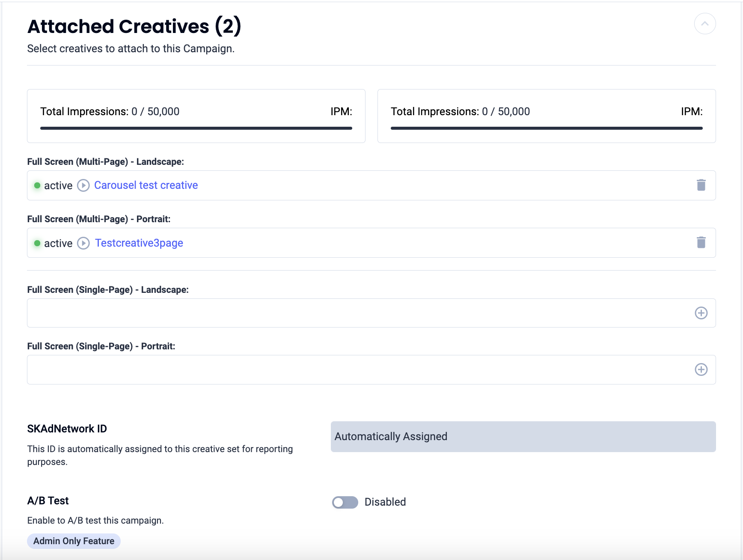The width and height of the screenshot is (743, 560).
Task: Click the right Total Impressions progress bar
Action: tap(547, 128)
